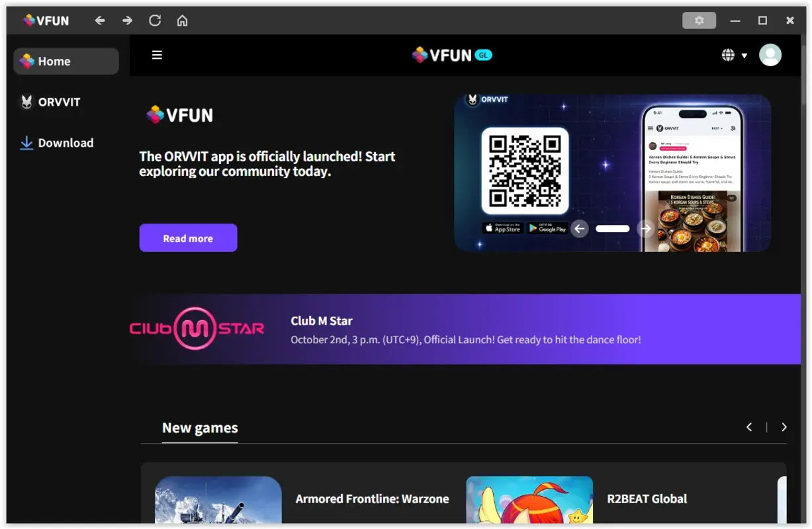Reload the page with the refresh icon
This screenshot has height=529, width=812.
pyautogui.click(x=155, y=20)
